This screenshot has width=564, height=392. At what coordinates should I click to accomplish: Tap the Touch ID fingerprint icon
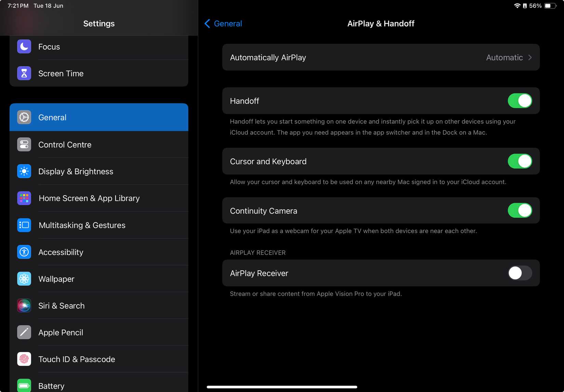click(24, 359)
